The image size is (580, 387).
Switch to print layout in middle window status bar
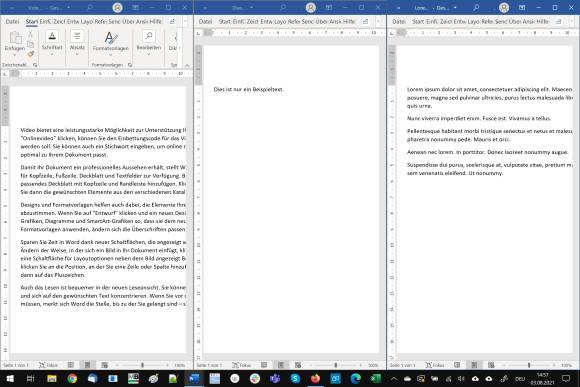point(281,365)
